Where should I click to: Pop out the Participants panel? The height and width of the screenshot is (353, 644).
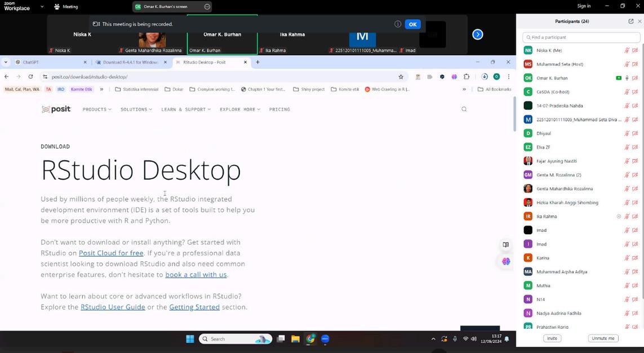[631, 21]
